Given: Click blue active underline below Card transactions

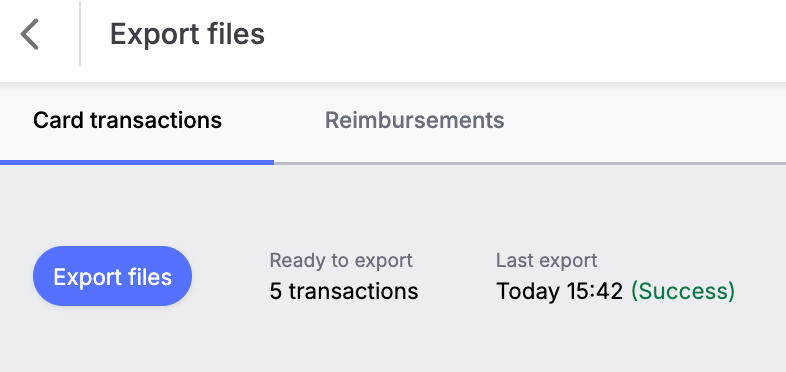Looking at the screenshot, I should point(137,162).
